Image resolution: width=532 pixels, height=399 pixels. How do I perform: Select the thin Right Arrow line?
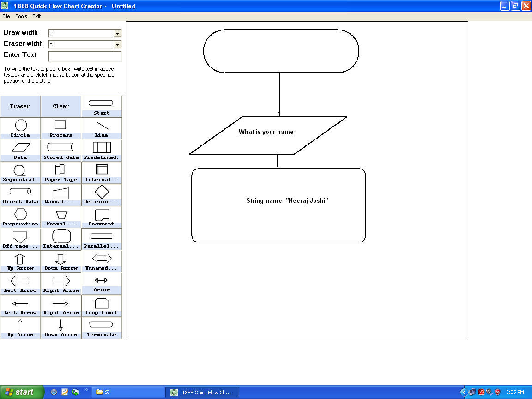(x=61, y=306)
